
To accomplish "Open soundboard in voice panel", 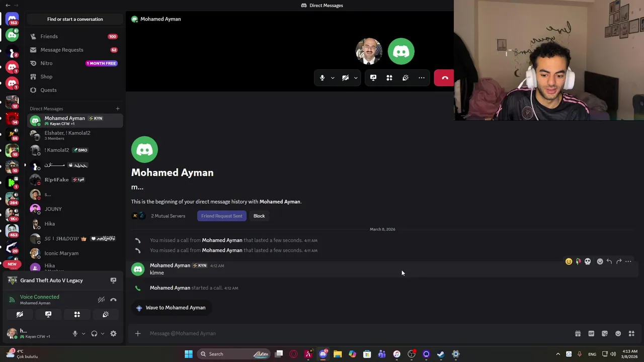I will [x=106, y=314].
